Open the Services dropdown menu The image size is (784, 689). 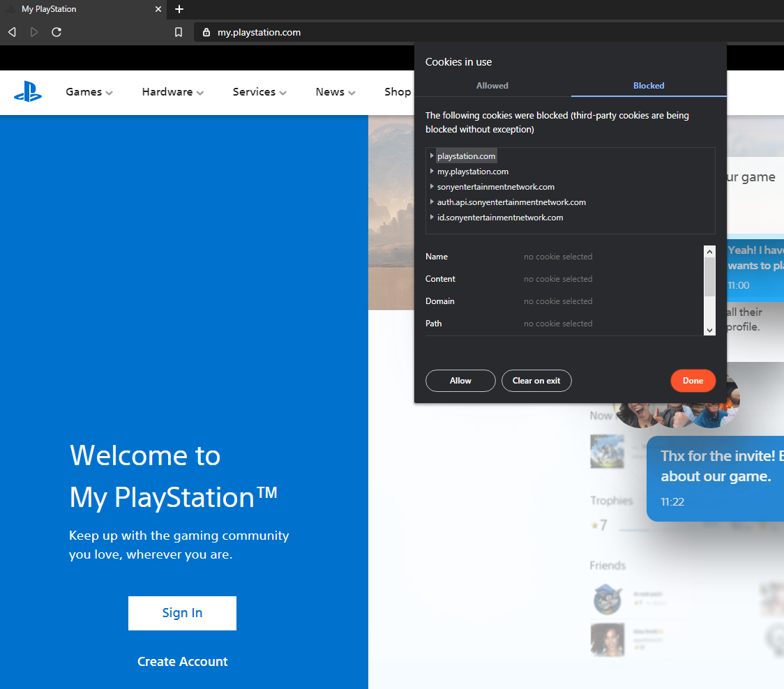(259, 92)
